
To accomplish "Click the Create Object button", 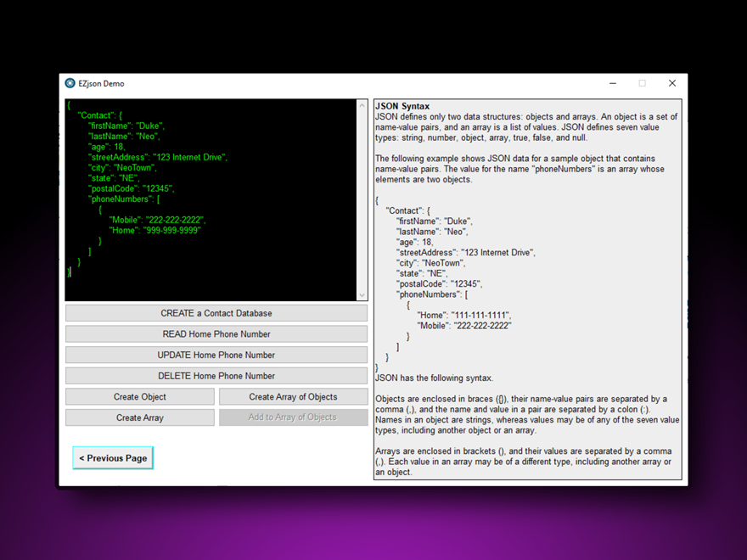I will [140, 397].
